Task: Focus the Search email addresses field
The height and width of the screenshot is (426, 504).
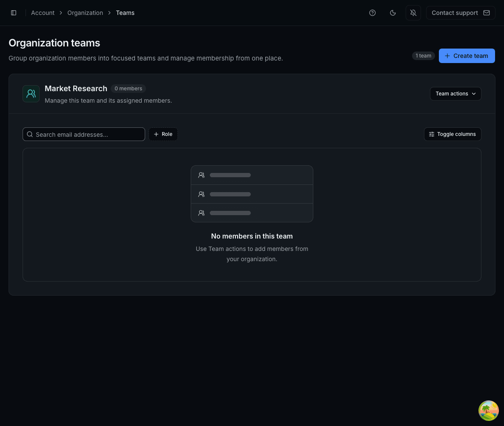Action: pos(84,134)
